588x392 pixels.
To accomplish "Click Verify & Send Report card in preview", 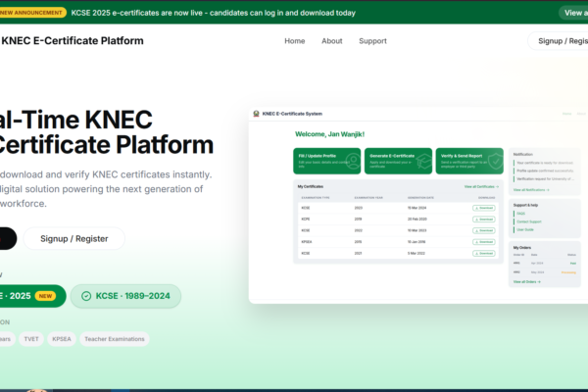I will coord(469,161).
